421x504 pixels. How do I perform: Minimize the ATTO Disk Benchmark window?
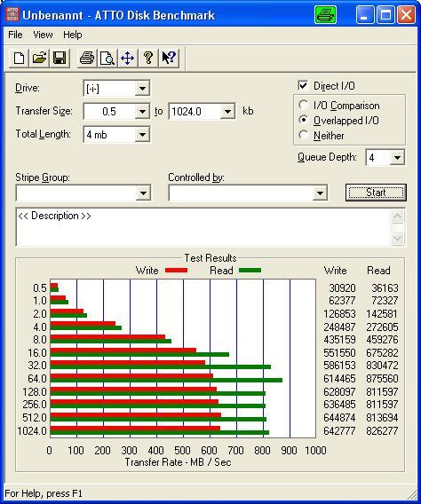coord(365,15)
